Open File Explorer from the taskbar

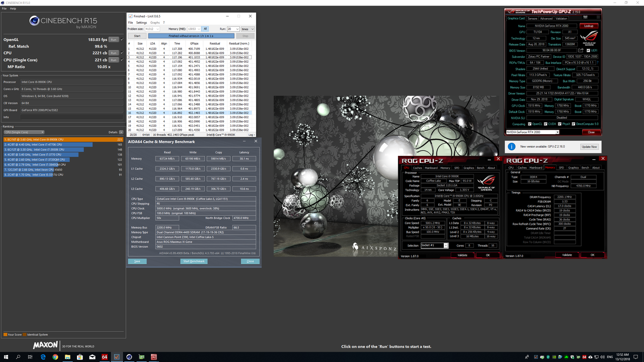click(x=68, y=357)
